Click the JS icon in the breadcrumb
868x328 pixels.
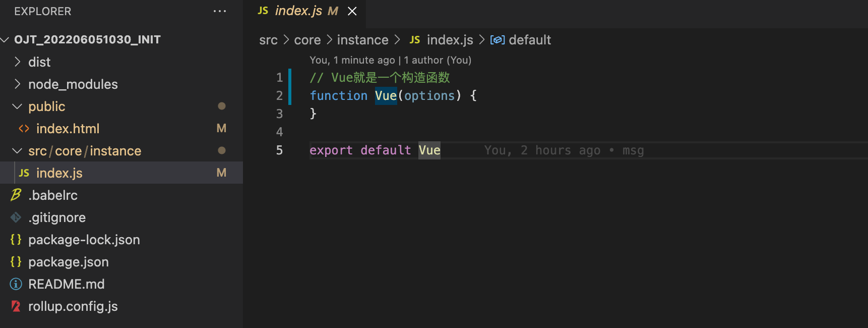point(415,40)
